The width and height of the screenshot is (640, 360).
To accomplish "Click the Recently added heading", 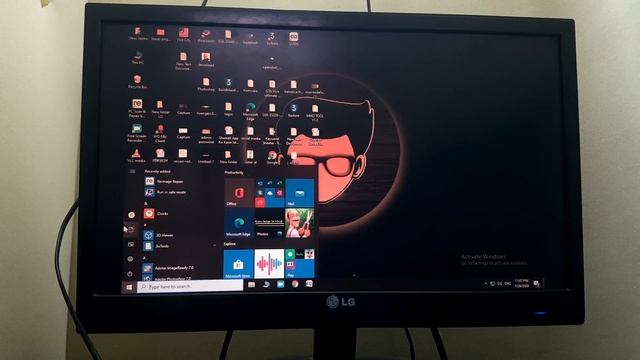I will click(x=158, y=171).
